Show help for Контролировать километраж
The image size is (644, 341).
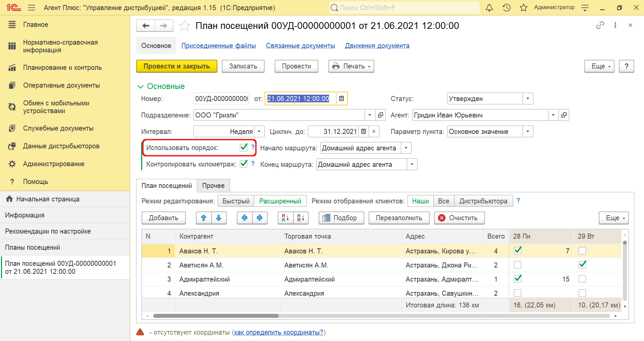[253, 164]
